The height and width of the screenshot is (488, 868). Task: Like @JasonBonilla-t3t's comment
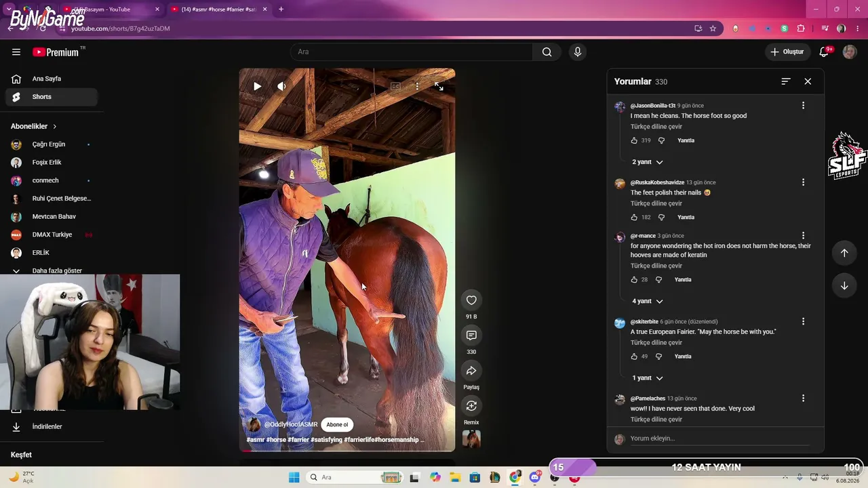pos(634,140)
